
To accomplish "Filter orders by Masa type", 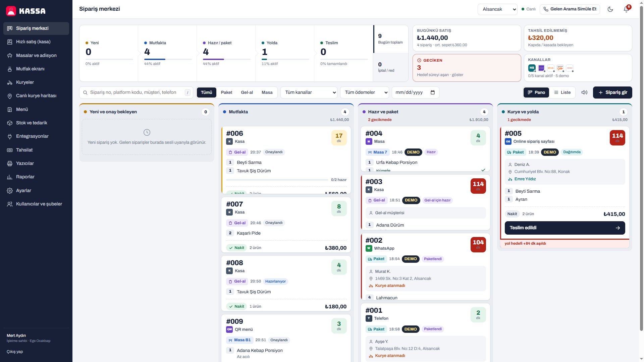I will (x=267, y=93).
